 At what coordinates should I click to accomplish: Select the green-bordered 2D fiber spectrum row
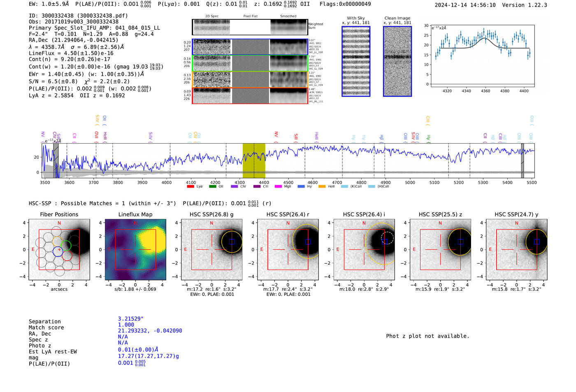(250, 63)
